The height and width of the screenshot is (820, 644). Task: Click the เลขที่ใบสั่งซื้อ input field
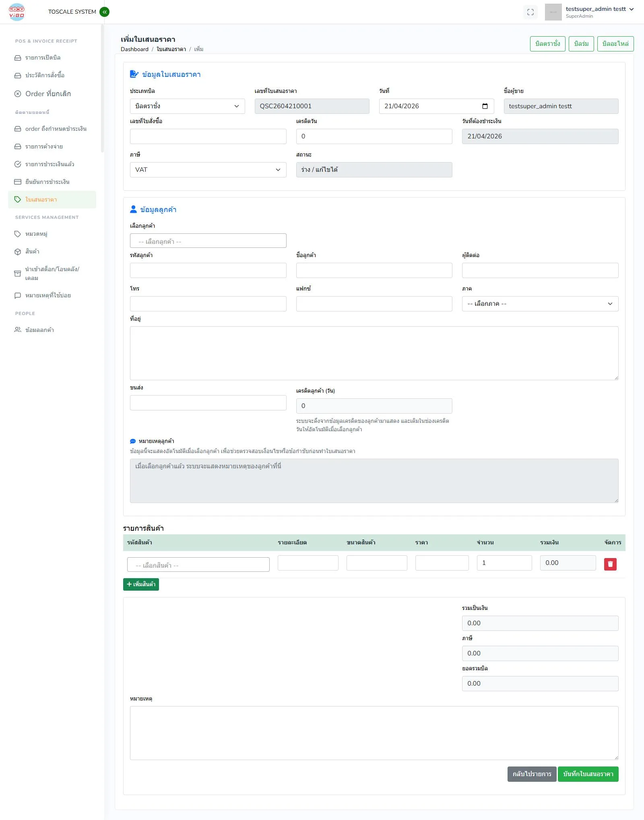point(208,136)
